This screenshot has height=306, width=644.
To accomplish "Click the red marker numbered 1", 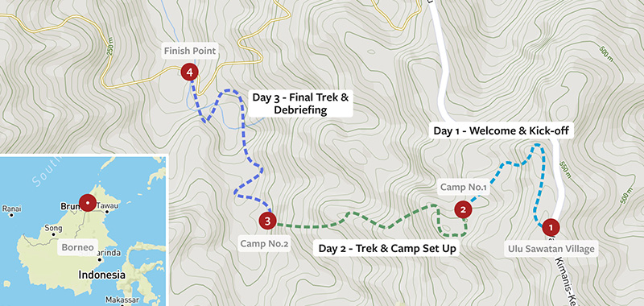I will point(551,227).
